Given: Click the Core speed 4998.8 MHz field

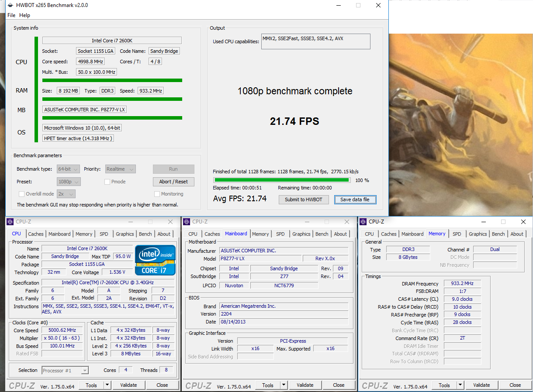Looking at the screenshot, I should pos(90,62).
